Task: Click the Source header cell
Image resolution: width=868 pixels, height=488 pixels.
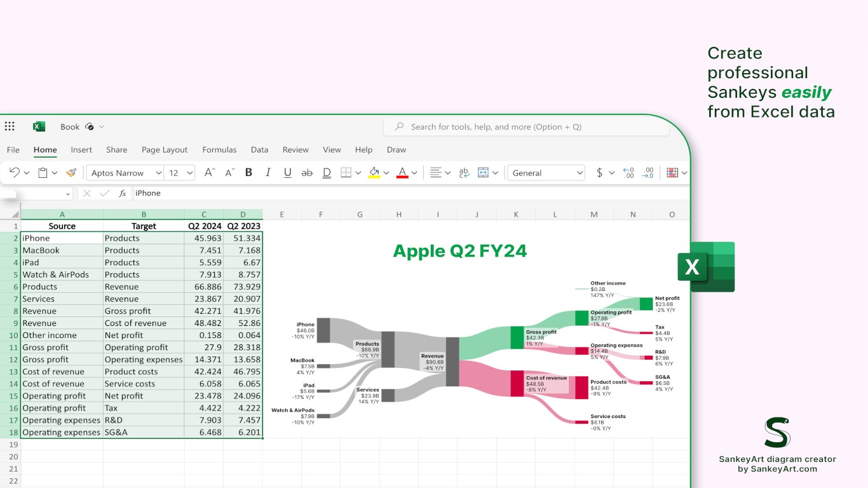Action: (62, 226)
